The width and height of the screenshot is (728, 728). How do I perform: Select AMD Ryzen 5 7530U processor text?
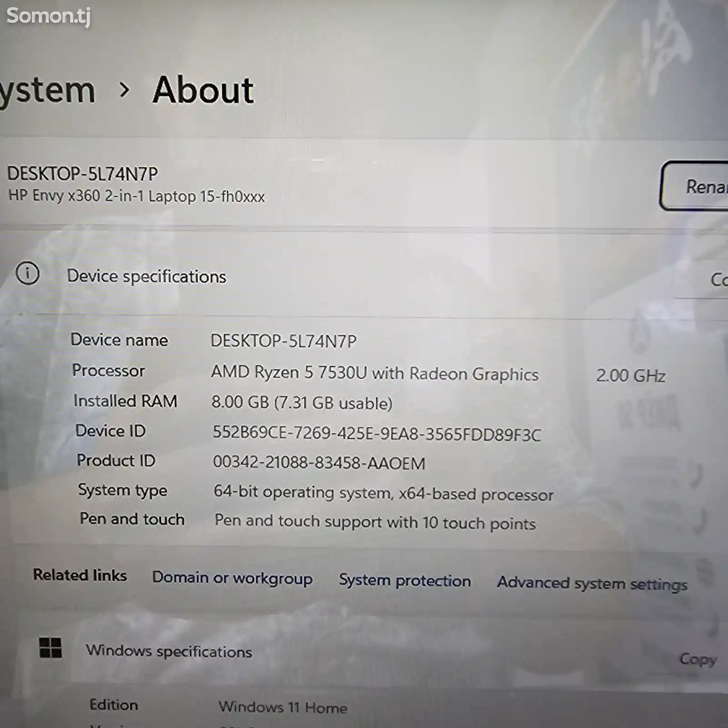tap(374, 373)
